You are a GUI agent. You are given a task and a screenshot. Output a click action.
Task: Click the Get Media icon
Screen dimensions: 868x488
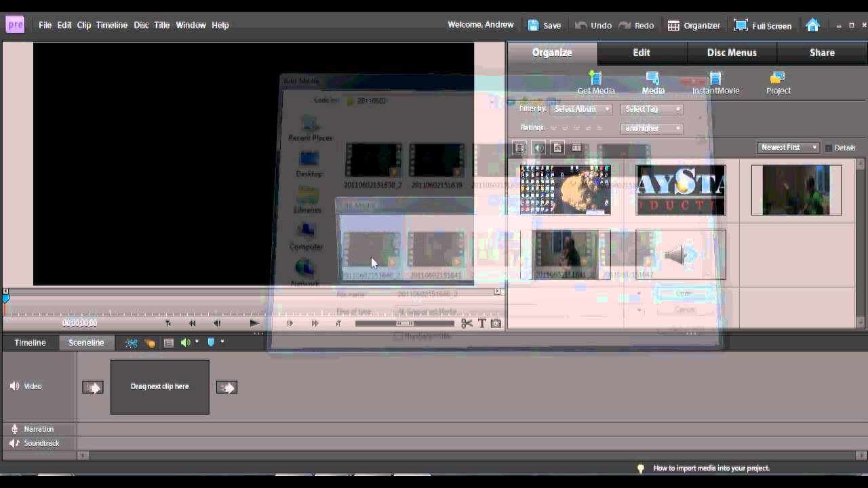[x=595, y=78]
